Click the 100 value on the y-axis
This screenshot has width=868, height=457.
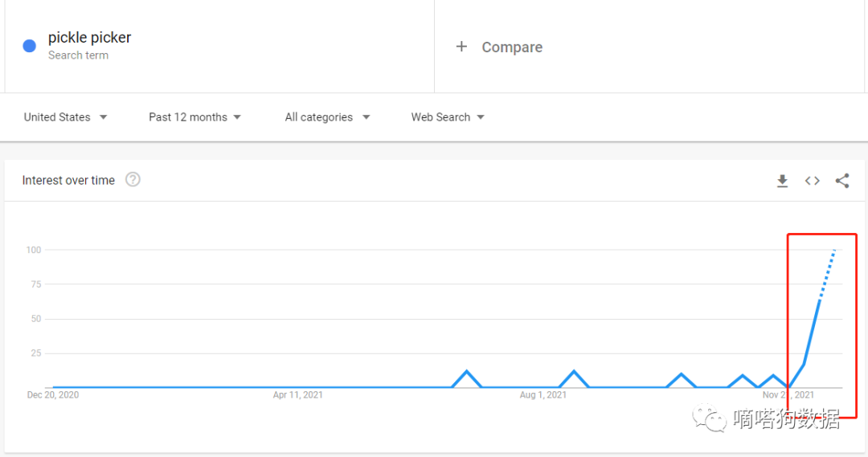coord(33,250)
